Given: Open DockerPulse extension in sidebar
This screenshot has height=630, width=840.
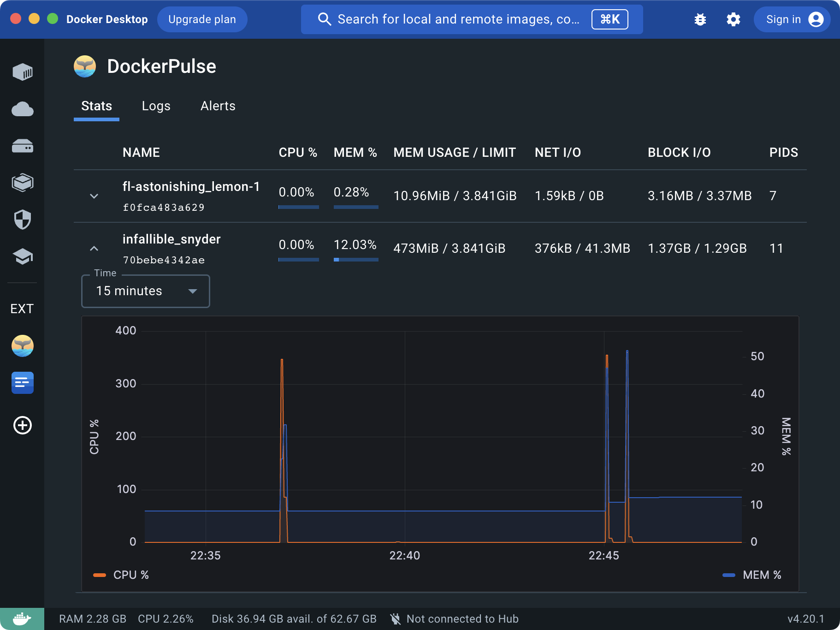Looking at the screenshot, I should click(x=23, y=346).
